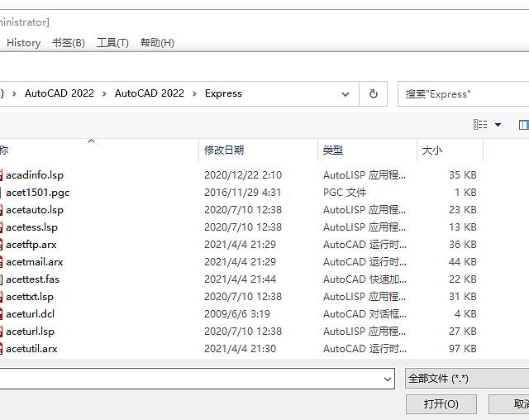Click the acetmail.arx file icon
529x420 pixels.
(x=2, y=262)
